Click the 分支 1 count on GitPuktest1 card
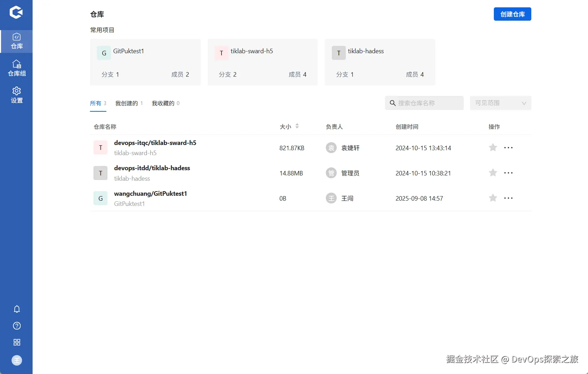The image size is (588, 374). tap(110, 74)
